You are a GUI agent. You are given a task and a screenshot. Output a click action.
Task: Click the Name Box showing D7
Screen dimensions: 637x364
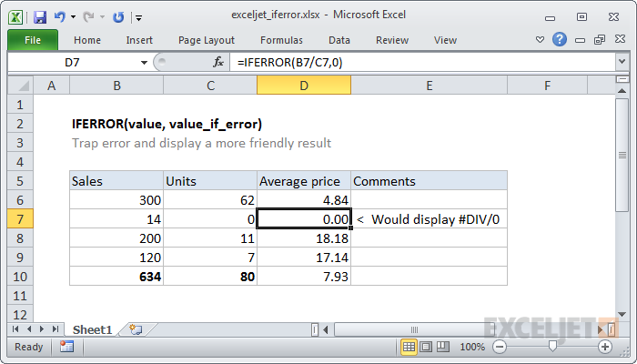tap(73, 63)
